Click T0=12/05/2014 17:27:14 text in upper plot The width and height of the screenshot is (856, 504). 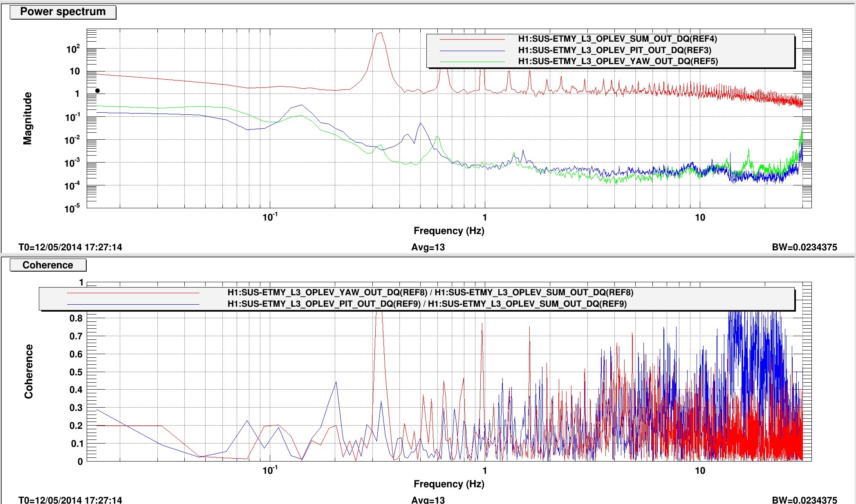[70, 247]
